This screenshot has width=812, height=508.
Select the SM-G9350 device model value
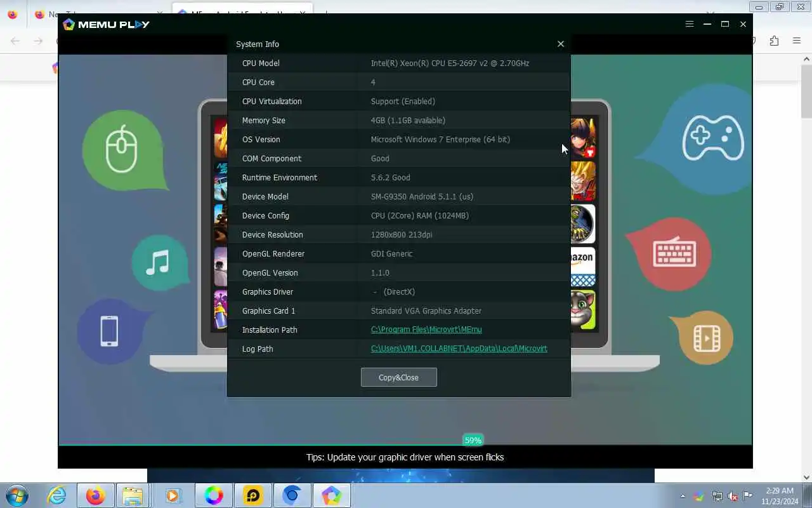[422, 196]
